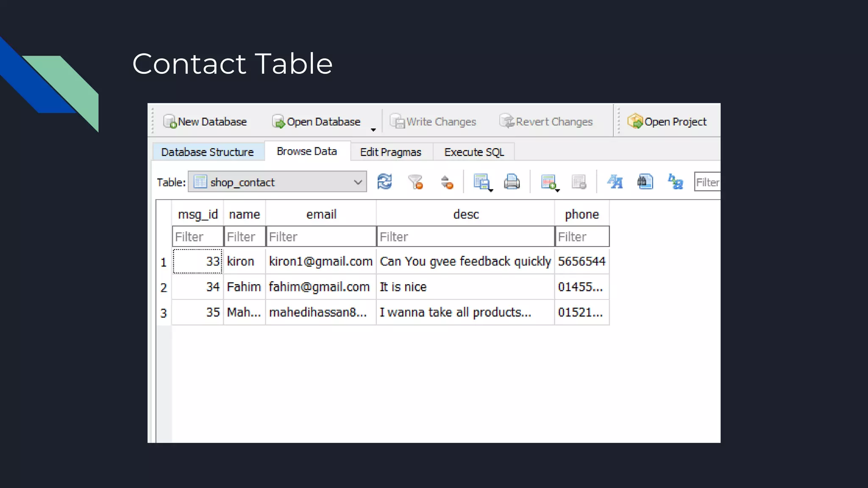This screenshot has width=868, height=488.
Task: Switch to the Execute SQL tab
Action: [474, 152]
